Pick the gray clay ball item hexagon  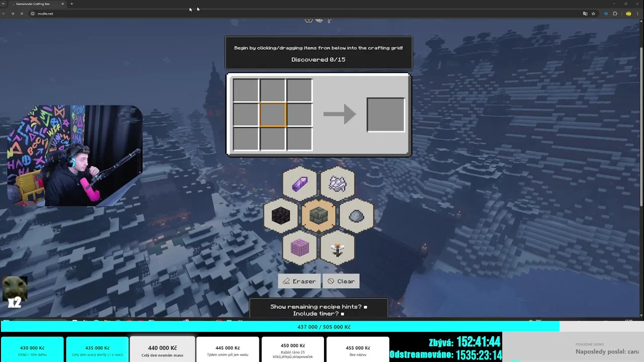[x=356, y=216]
